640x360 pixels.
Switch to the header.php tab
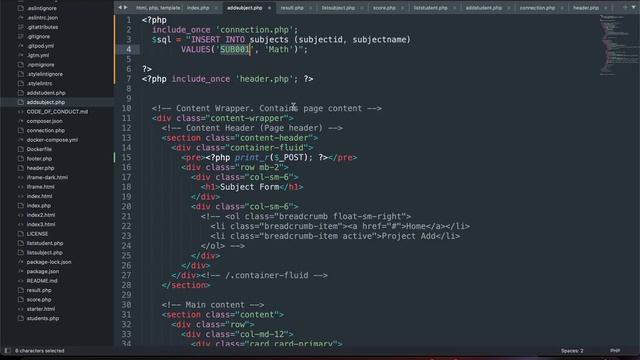pos(586,8)
